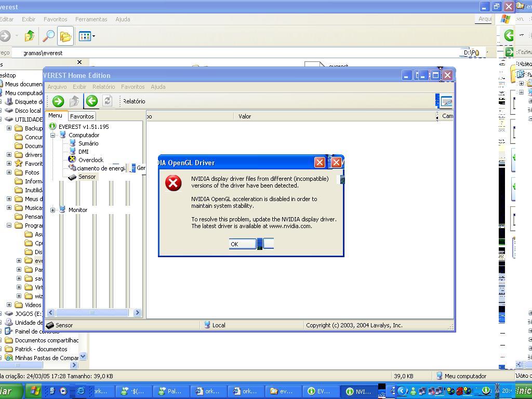The image size is (532, 399).
Task: Open the Views dropdown arrow in Explorer
Action: pos(94,36)
